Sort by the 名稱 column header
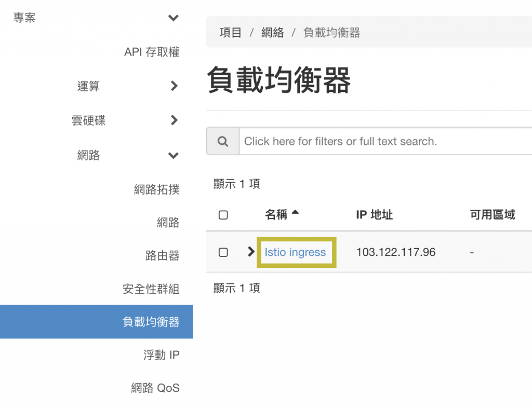The image size is (532, 409). (x=276, y=214)
